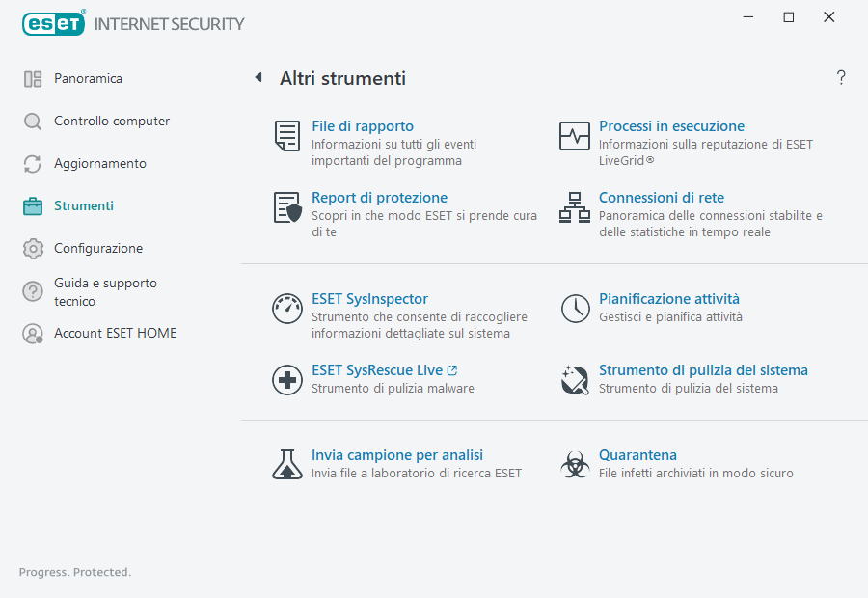Viewport: 868px width, 598px height.
Task: Click the Invia campione per analisi flask icon
Action: pyautogui.click(x=286, y=465)
